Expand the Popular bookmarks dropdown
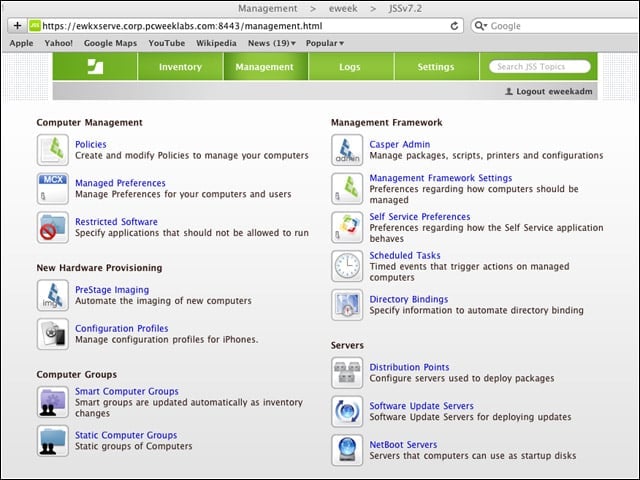This screenshot has height=480, width=640. coord(325,43)
